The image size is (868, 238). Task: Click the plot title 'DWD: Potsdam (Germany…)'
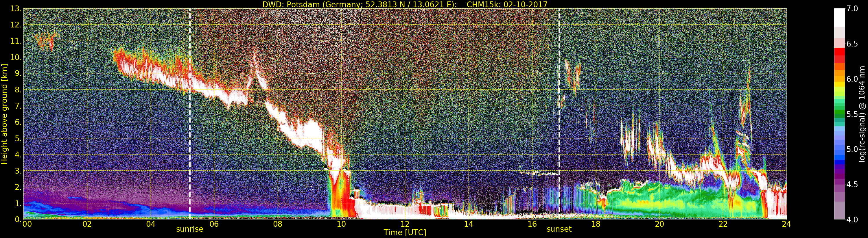point(405,4)
